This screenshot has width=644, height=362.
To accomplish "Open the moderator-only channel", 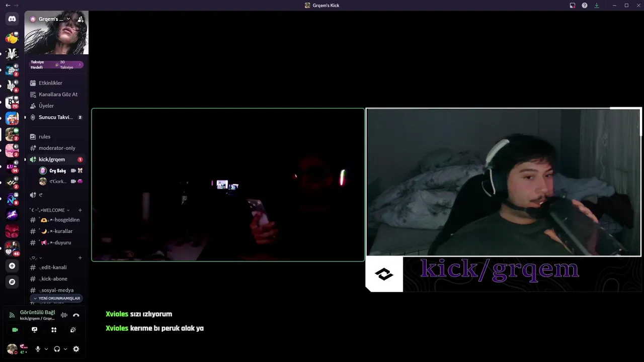I will [56, 148].
